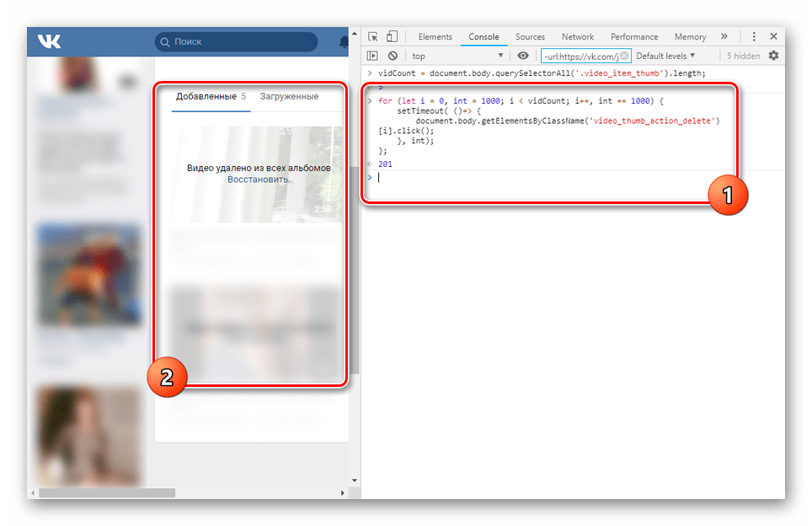Open console settings gear icon

click(773, 56)
